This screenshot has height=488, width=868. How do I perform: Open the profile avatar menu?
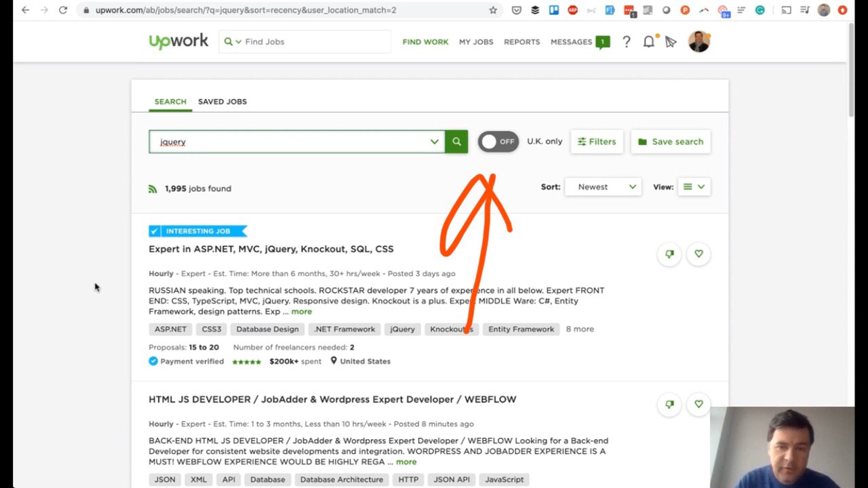pyautogui.click(x=698, y=41)
